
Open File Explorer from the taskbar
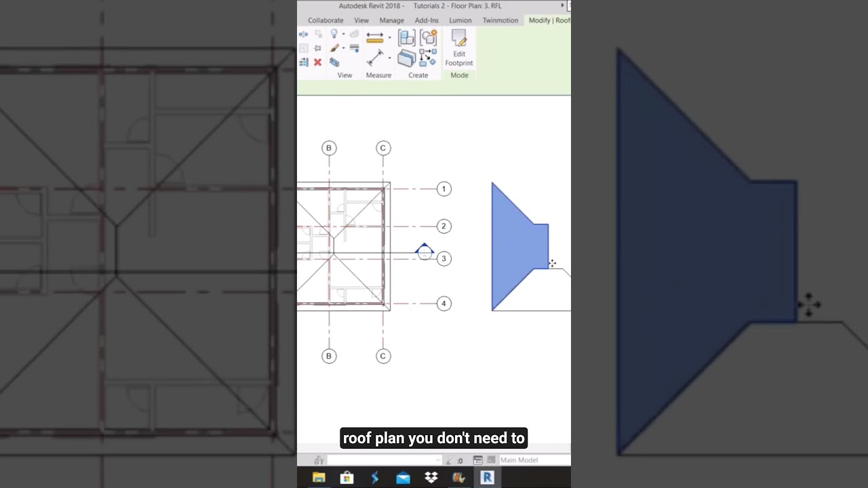319,477
